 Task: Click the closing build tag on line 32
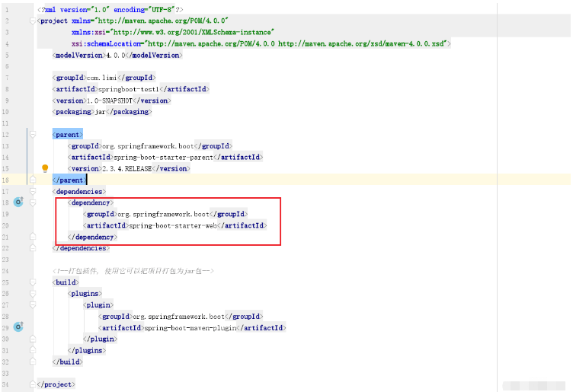tap(68, 362)
